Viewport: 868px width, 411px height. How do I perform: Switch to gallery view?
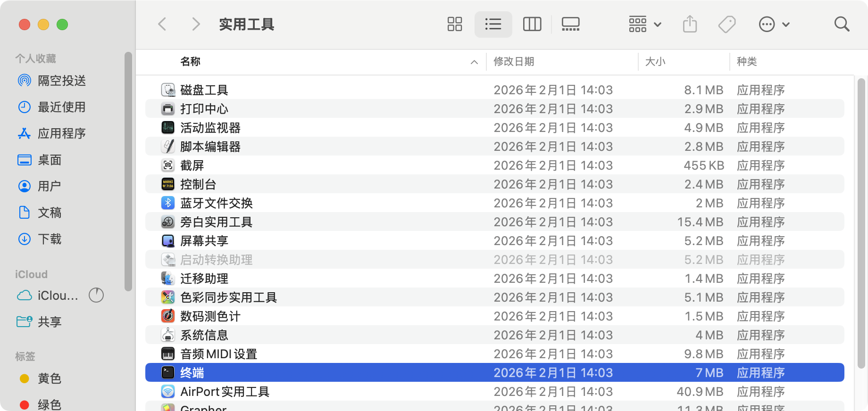click(571, 24)
